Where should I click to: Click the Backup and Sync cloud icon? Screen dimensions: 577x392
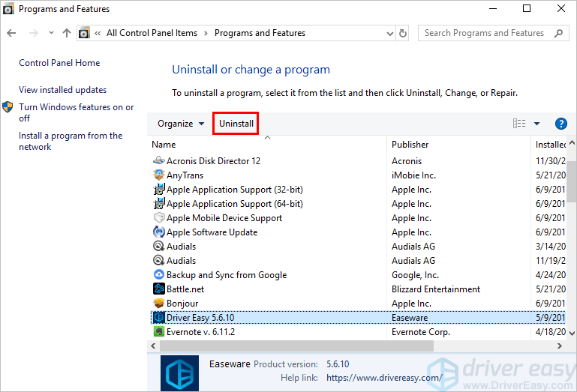158,275
